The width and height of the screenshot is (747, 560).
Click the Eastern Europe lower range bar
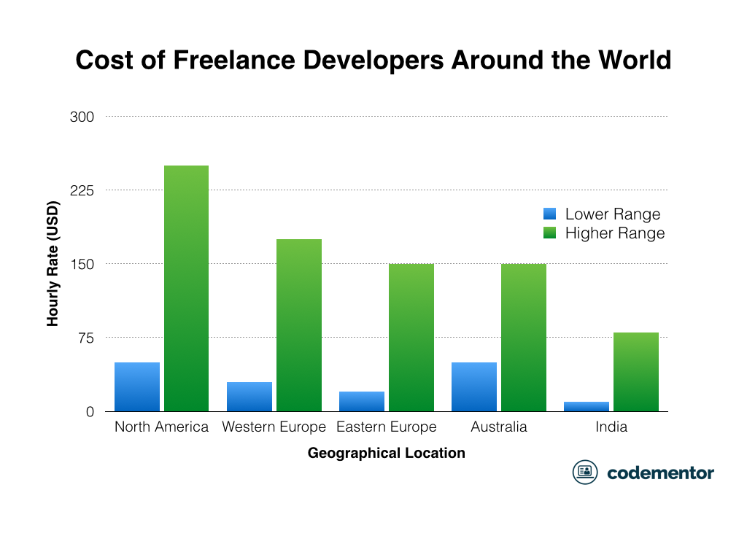click(361, 401)
